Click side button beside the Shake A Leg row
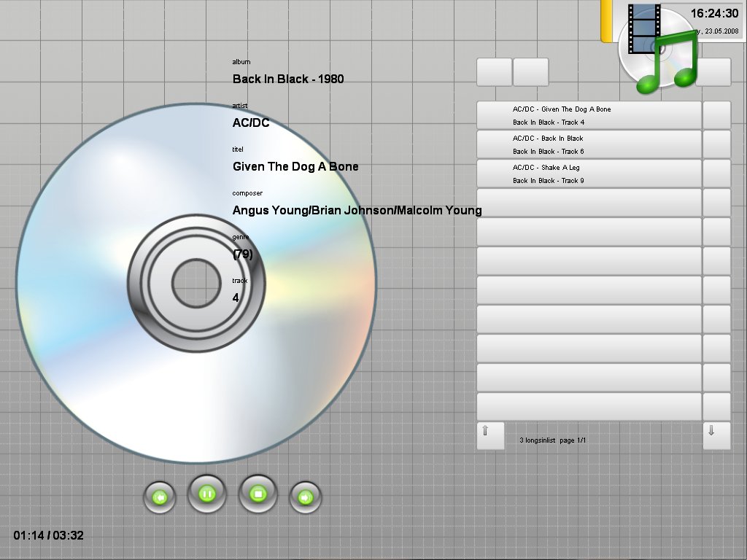 [716, 174]
